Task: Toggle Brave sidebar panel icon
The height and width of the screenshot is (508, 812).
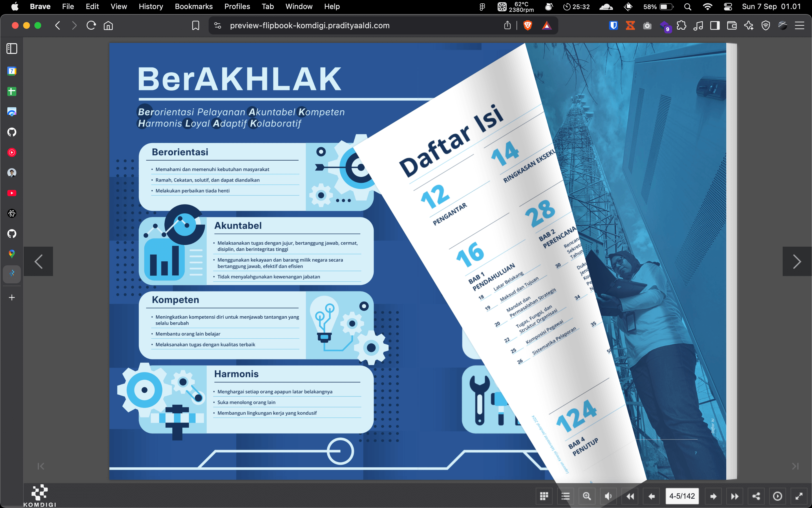Action: (715, 25)
